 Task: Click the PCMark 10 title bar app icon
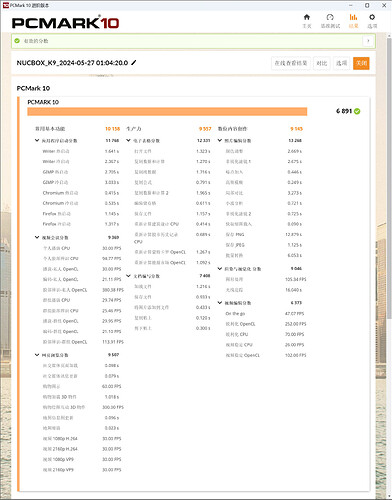pos(5,5)
